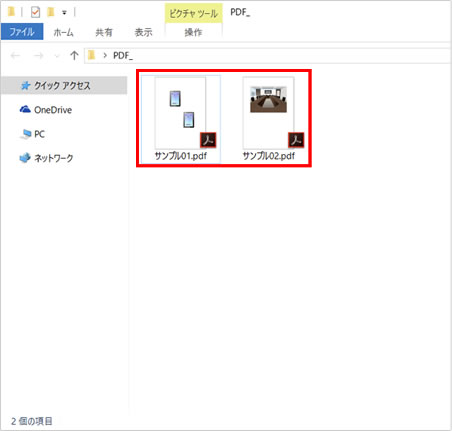Viewport: 452px width, 431px height.
Task: Click the サンプル01.pdf file name
Action: pos(181,156)
